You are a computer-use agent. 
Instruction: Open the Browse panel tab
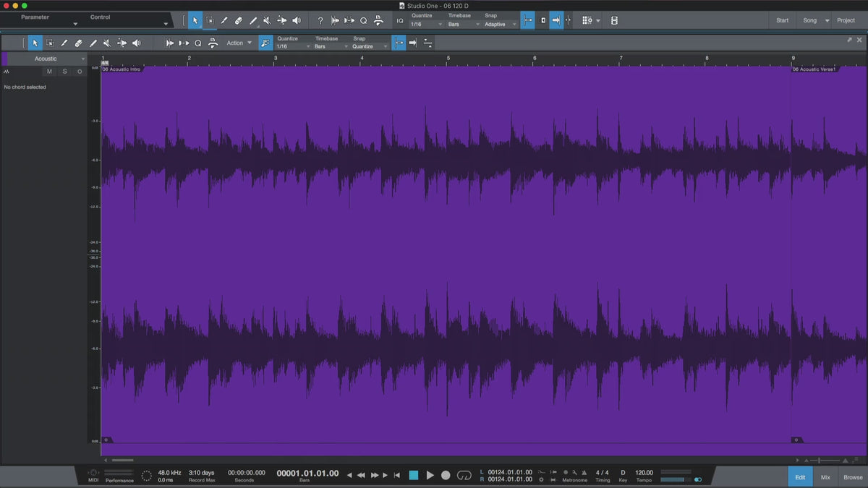tap(853, 477)
